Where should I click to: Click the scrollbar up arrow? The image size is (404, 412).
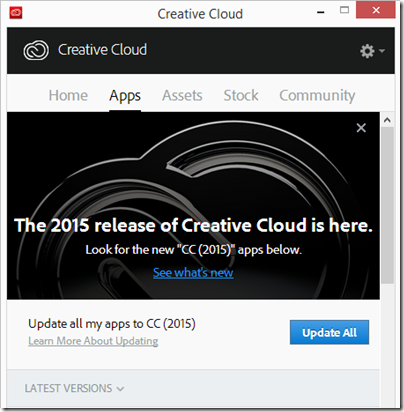tap(387, 120)
